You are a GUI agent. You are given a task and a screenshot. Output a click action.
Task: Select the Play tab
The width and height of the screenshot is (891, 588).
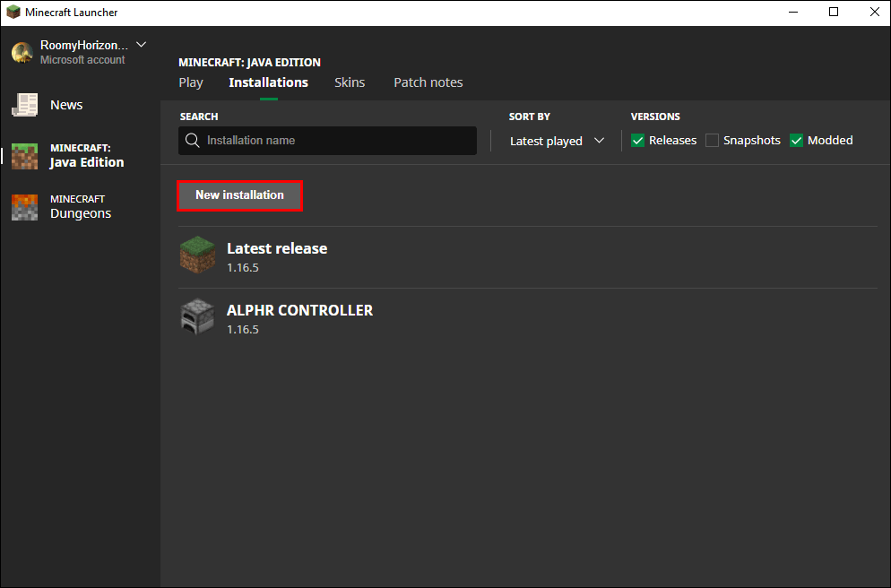click(x=190, y=82)
